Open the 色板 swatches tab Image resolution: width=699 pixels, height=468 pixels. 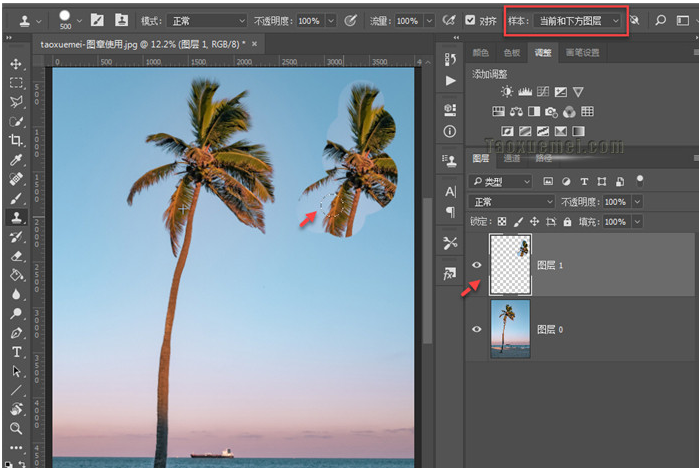pos(512,52)
